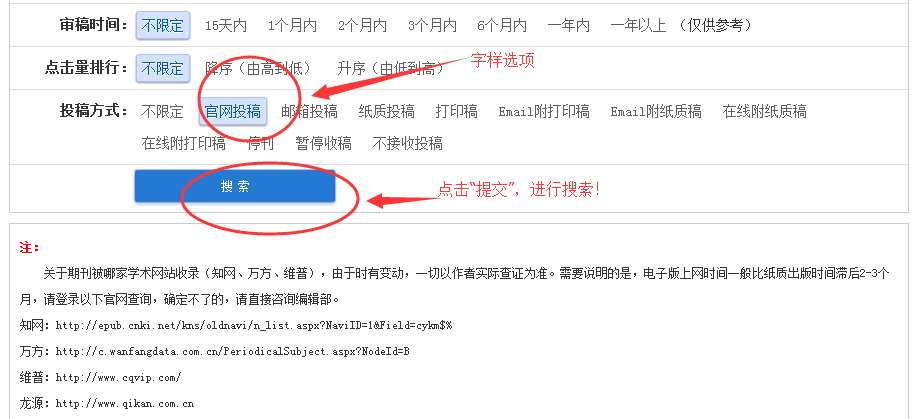
Task: Select Email附打印稿 submission option
Action: tap(544, 111)
